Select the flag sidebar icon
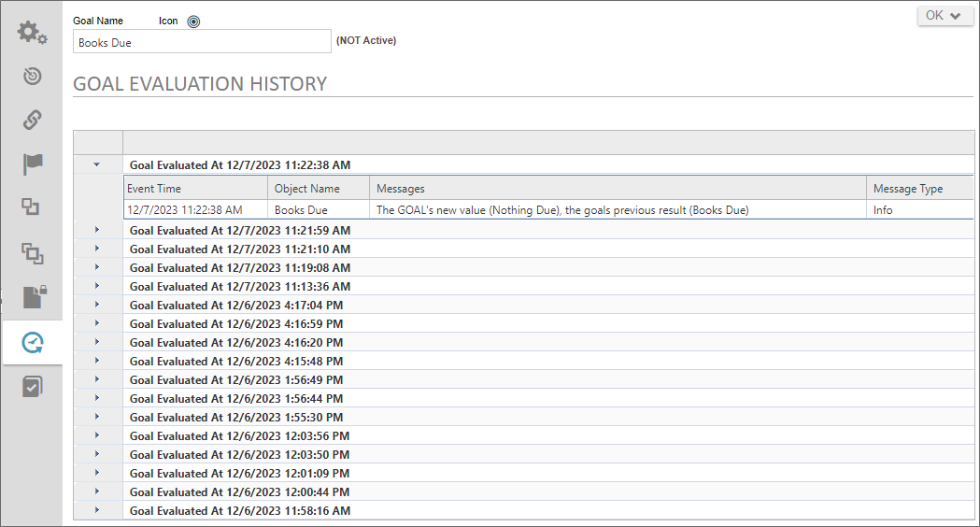Image resolution: width=980 pixels, height=527 pixels. (x=32, y=164)
